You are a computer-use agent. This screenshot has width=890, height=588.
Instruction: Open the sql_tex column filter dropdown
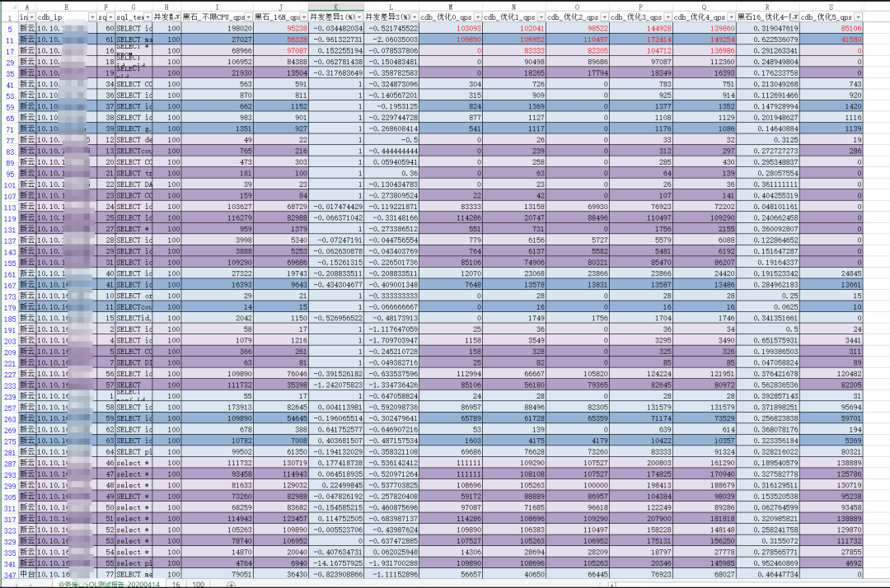148,17
